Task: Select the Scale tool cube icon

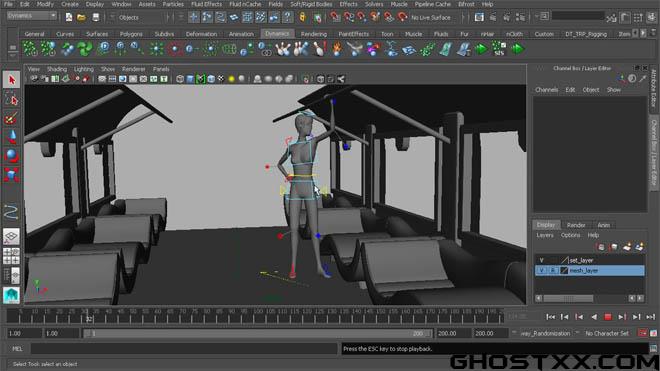Action: [11, 175]
